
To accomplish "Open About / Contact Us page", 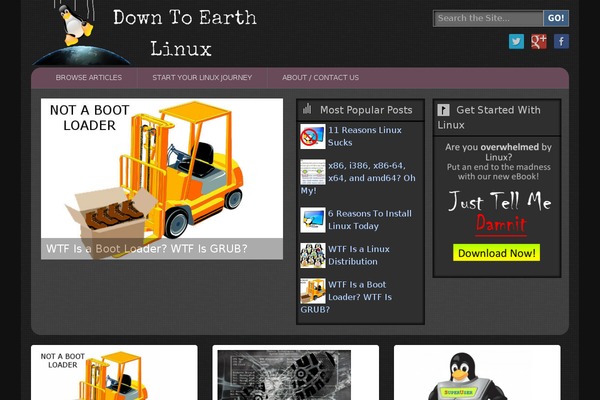I will coord(320,78).
